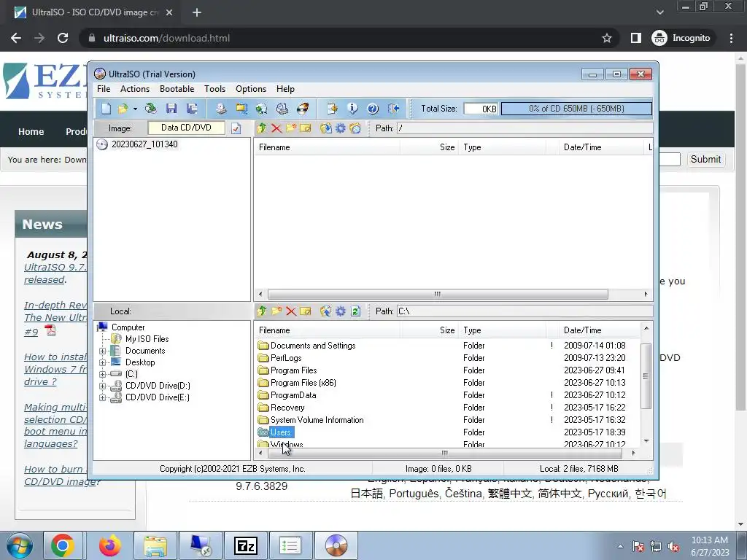The image size is (747, 560).
Task: Select 20230627_101340 image root node
Action: point(144,144)
